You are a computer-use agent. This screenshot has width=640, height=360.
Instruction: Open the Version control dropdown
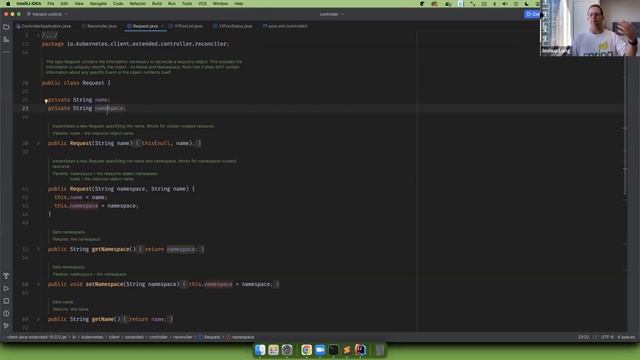pyautogui.click(x=47, y=14)
